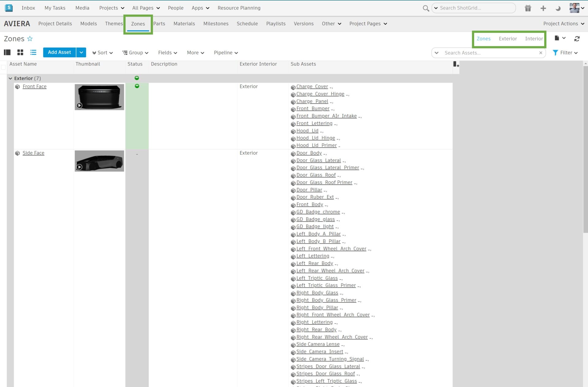Select the master-detail view layout
The image size is (588, 387).
click(7, 52)
